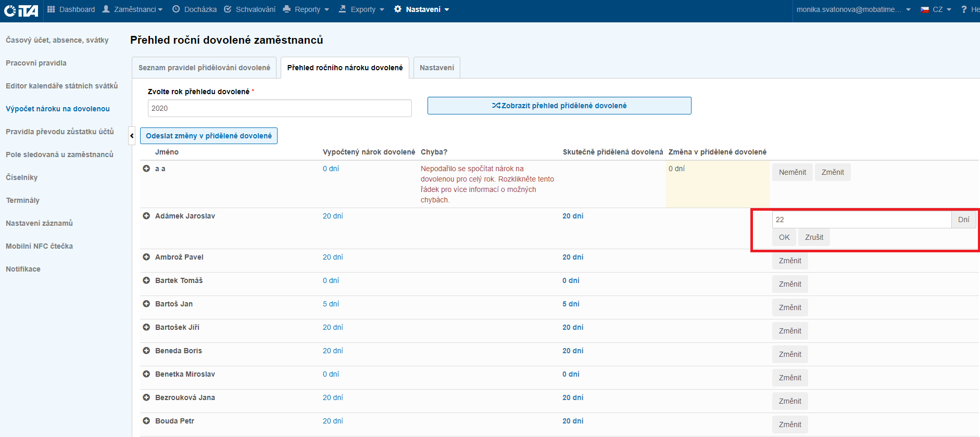Collapse the sidebar with the arrow handle

tap(132, 136)
